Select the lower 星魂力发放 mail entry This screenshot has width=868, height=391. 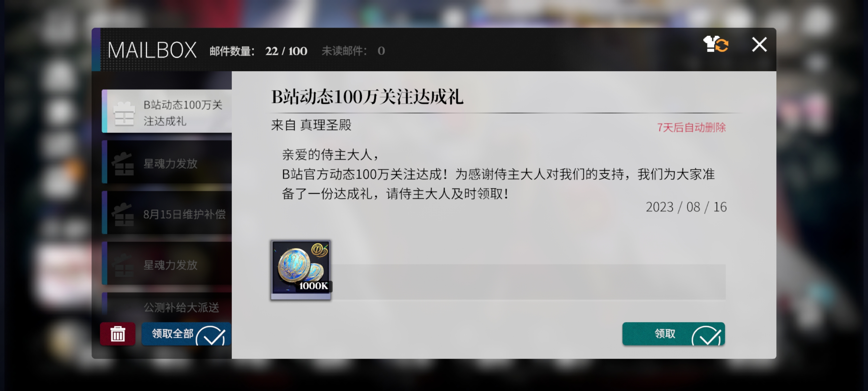[167, 263]
